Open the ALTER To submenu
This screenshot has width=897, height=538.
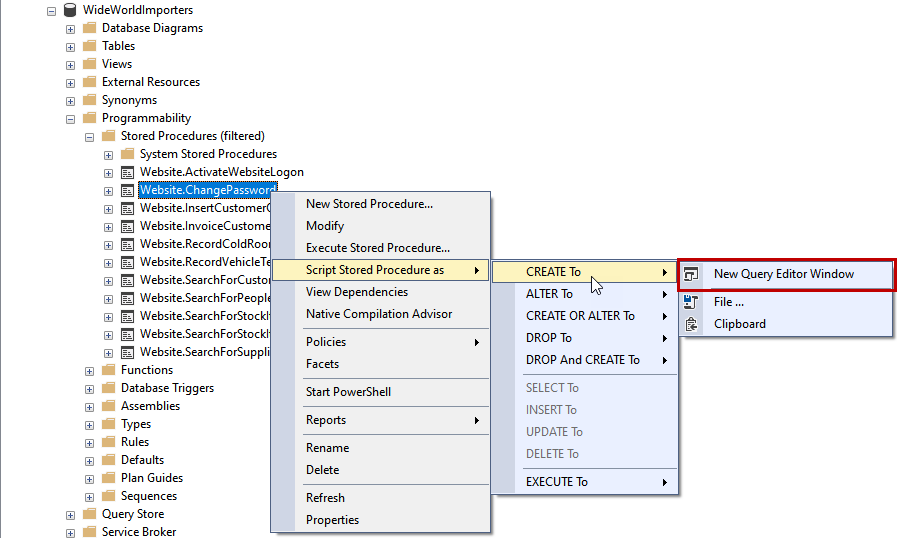[x=585, y=294]
